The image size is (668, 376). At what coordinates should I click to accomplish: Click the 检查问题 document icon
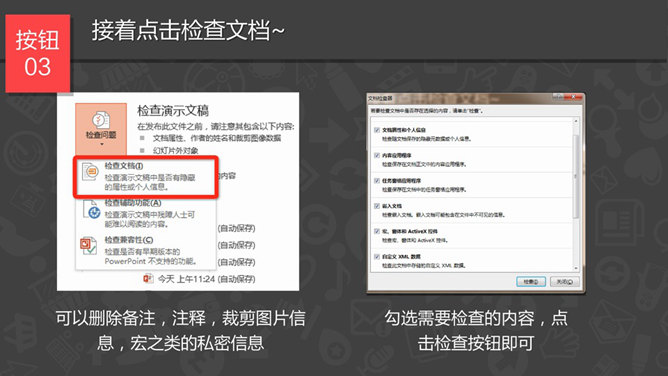(x=101, y=120)
